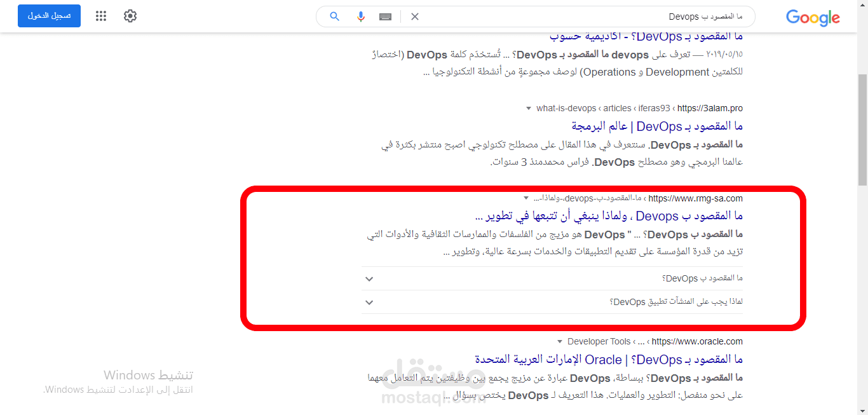
Task: Click the 'Developer Tools' breadcrumb text
Action: pyautogui.click(x=599, y=341)
